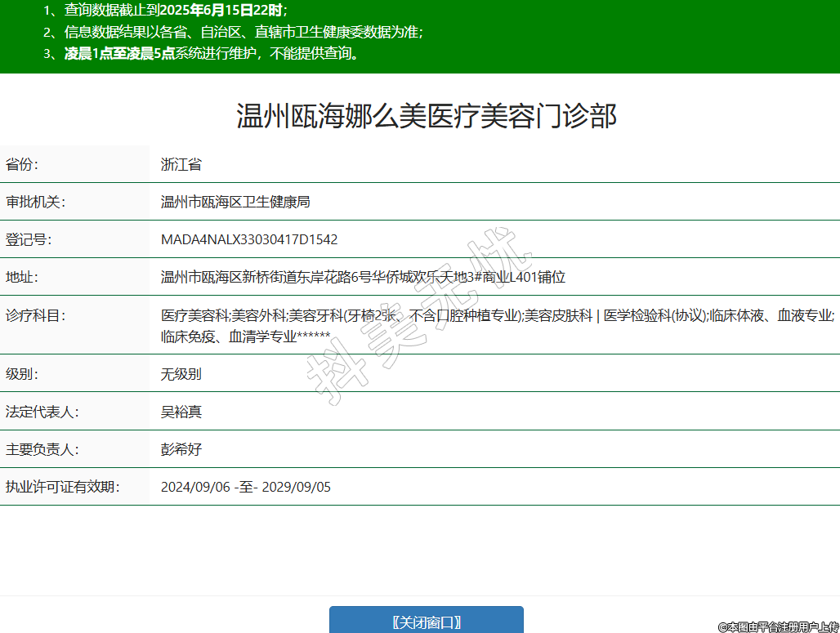Select the 温州市瓯海区卫生健康局 value
Image resolution: width=840 pixels, height=633 pixels.
(x=235, y=202)
